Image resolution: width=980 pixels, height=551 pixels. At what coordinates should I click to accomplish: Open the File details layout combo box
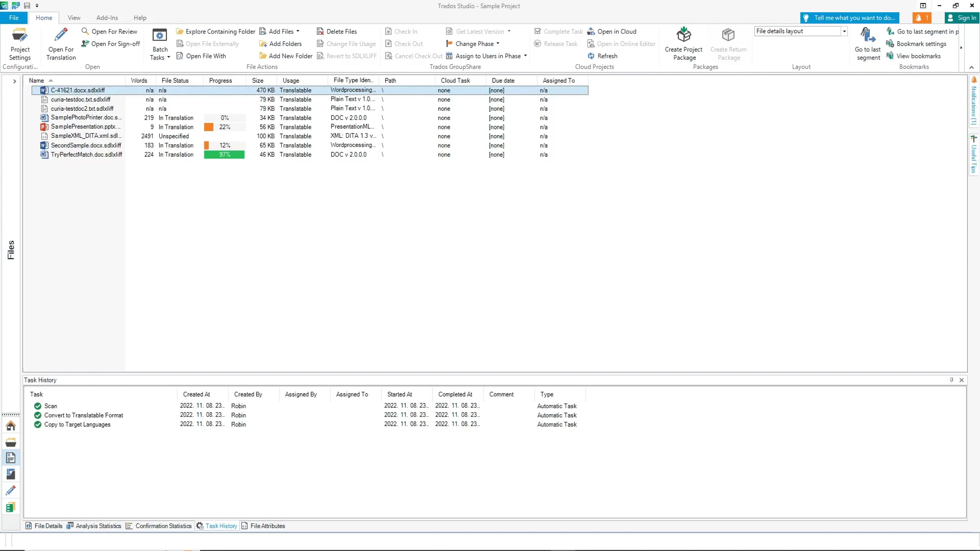coord(800,31)
